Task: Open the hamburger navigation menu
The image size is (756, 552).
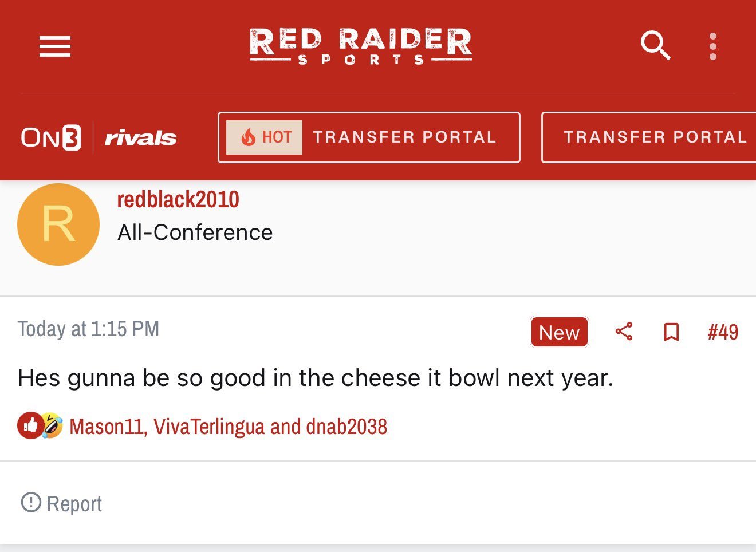Action: tap(55, 46)
